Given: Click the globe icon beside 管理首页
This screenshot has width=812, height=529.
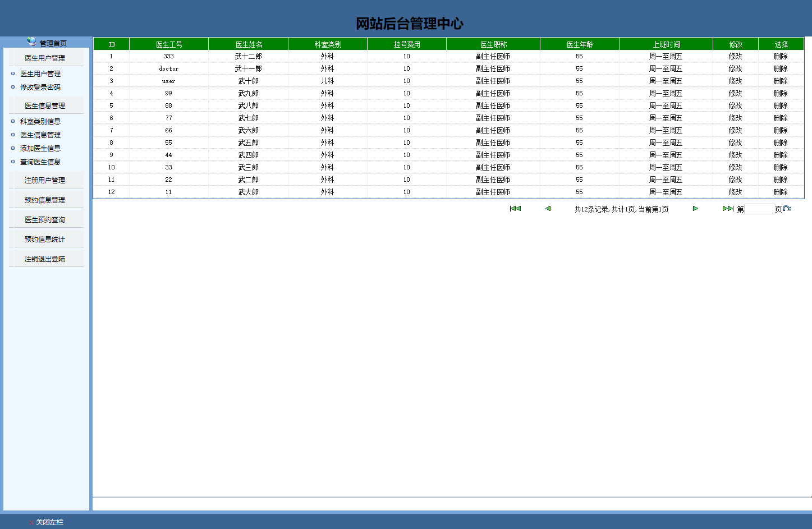Looking at the screenshot, I should tap(31, 42).
